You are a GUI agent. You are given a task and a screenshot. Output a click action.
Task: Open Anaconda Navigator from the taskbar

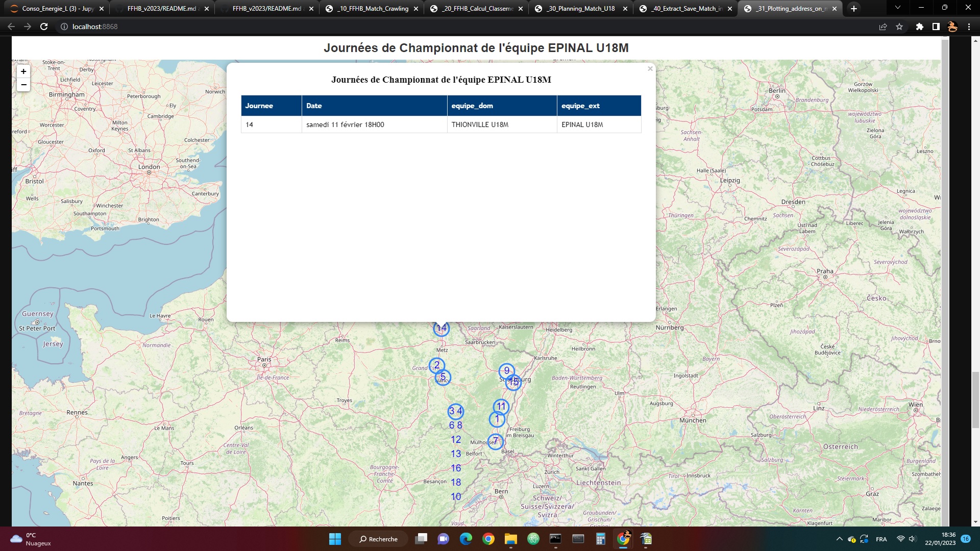[x=533, y=539]
